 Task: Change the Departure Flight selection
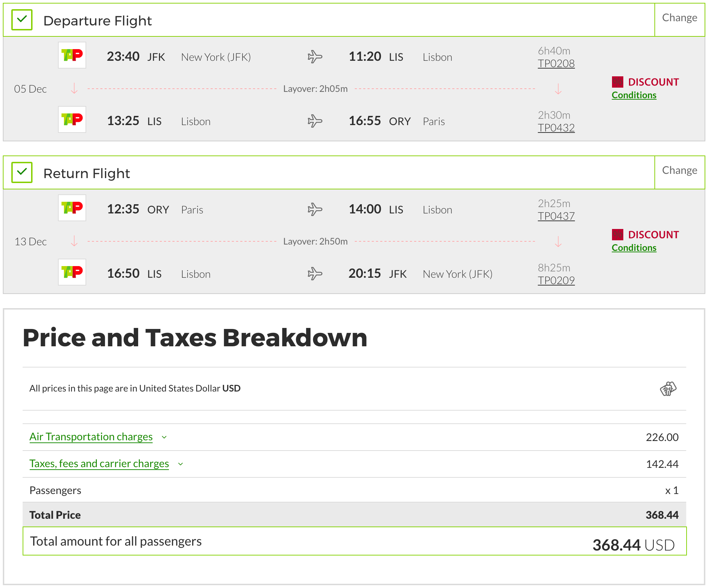(679, 18)
